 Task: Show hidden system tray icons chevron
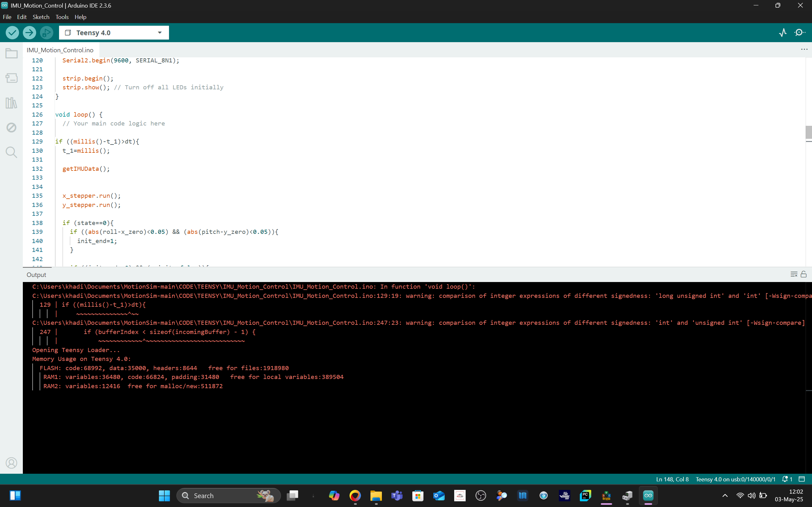click(725, 496)
